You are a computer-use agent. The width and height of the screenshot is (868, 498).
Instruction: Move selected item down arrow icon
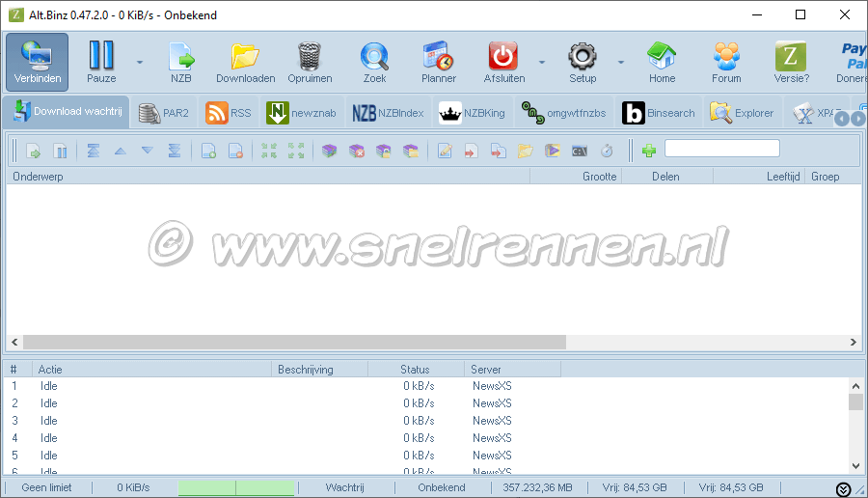(147, 151)
